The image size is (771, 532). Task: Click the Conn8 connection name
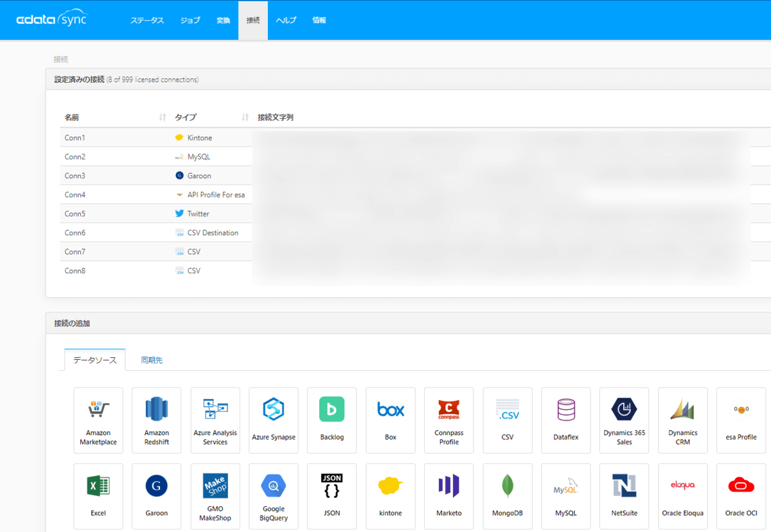(x=75, y=270)
